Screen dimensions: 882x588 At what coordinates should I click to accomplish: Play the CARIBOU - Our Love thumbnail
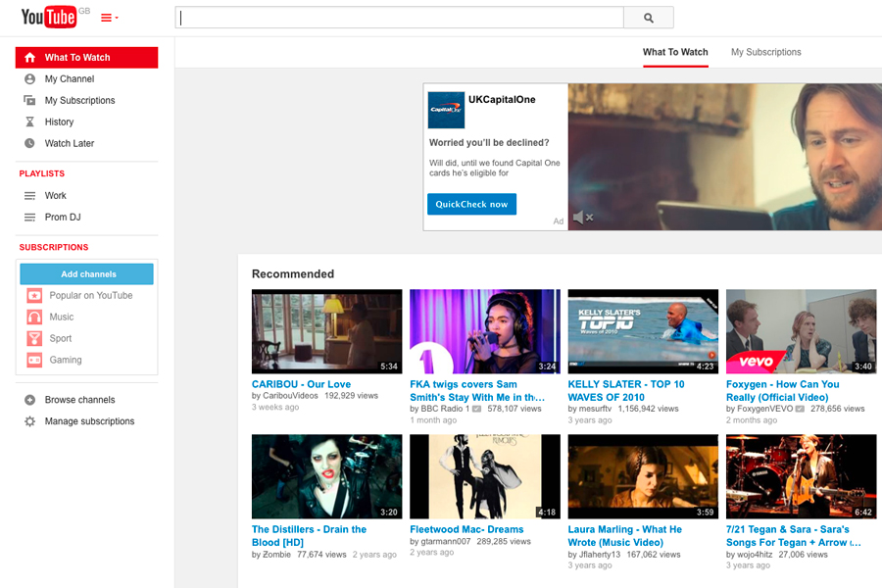pos(326,331)
